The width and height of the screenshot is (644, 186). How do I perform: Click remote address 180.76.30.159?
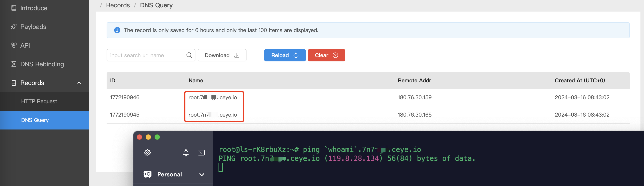415,97
